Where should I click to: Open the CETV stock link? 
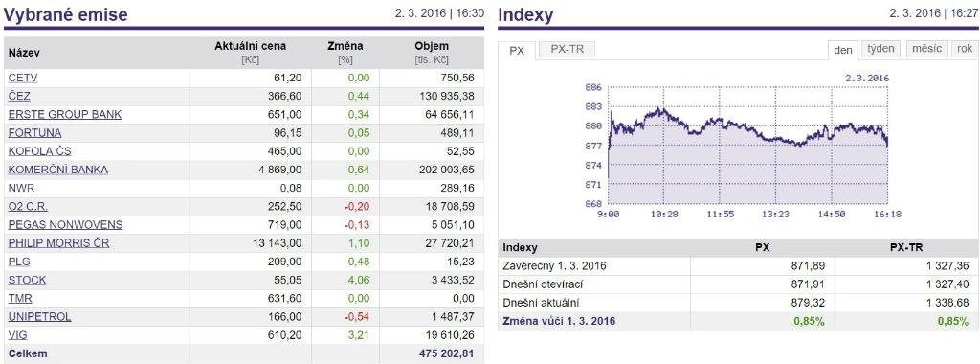(x=23, y=79)
